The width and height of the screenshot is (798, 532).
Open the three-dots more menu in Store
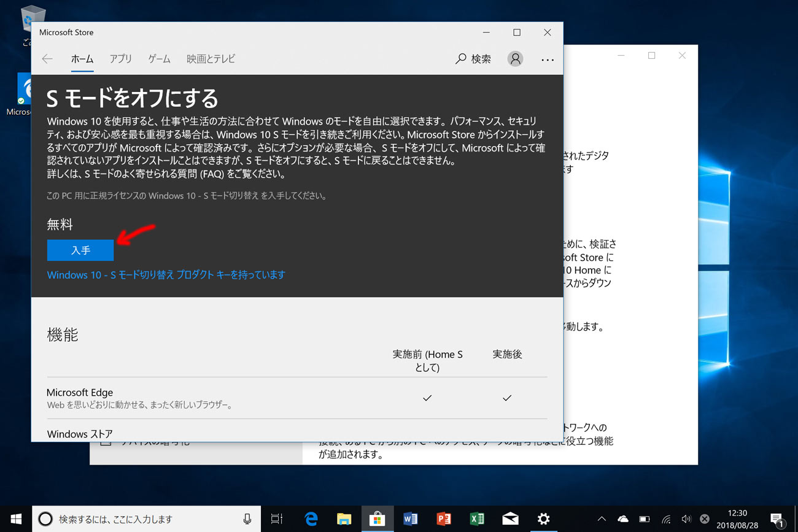[x=548, y=60]
